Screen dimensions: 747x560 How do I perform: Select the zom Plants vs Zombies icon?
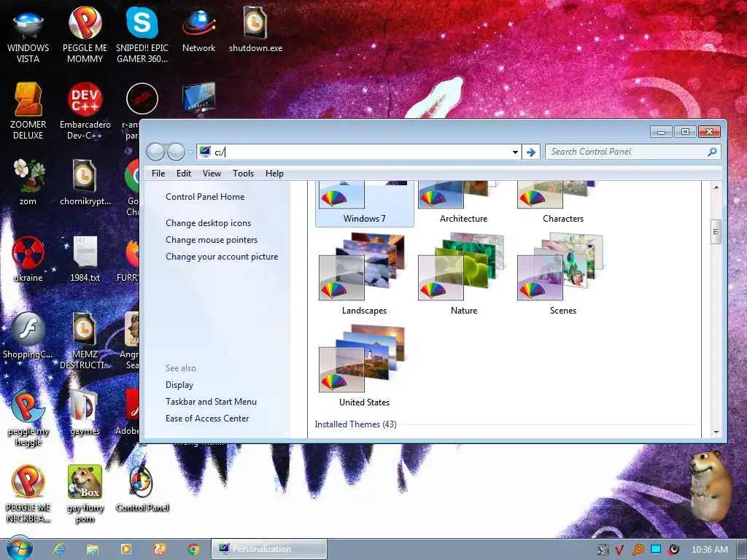[x=28, y=183]
